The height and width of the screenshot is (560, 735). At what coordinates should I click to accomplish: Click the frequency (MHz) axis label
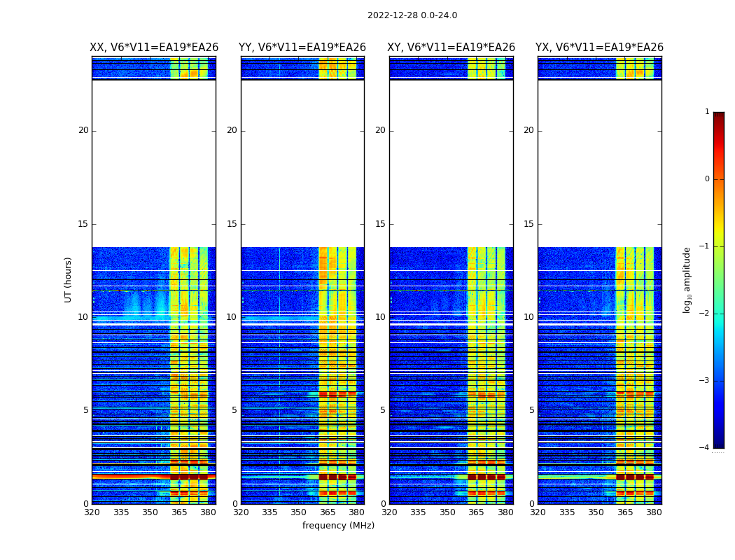(338, 525)
